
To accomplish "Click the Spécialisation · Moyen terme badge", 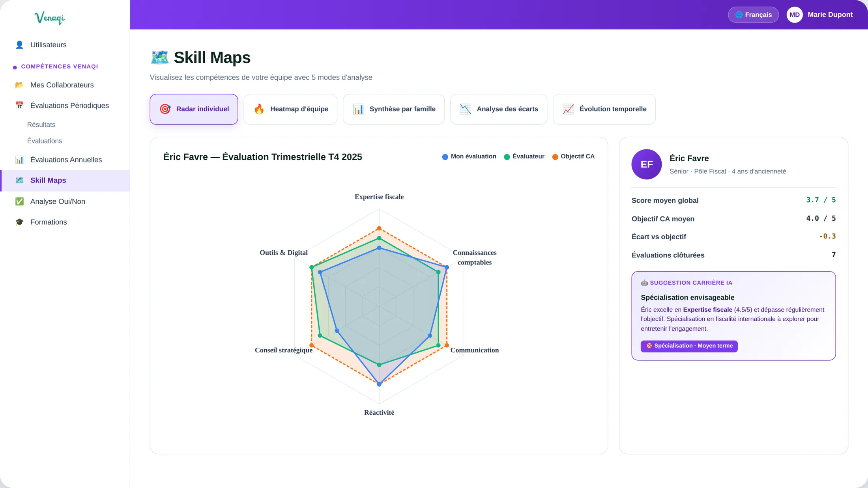I will pyautogui.click(x=689, y=346).
